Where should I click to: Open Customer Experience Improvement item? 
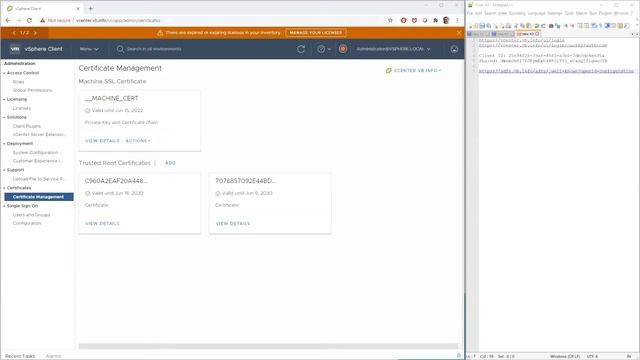coord(38,161)
